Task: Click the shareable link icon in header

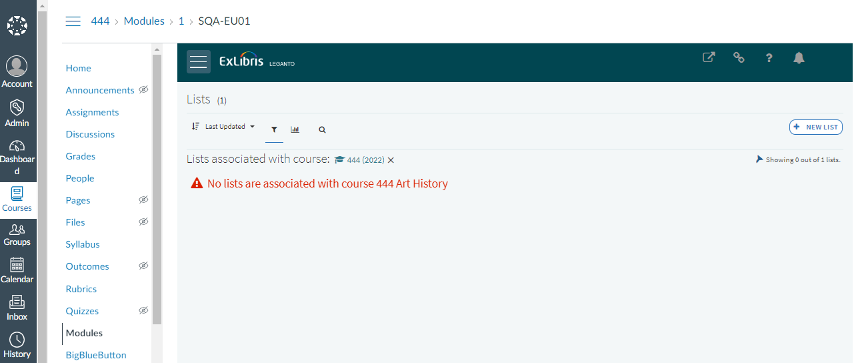Action: (739, 57)
